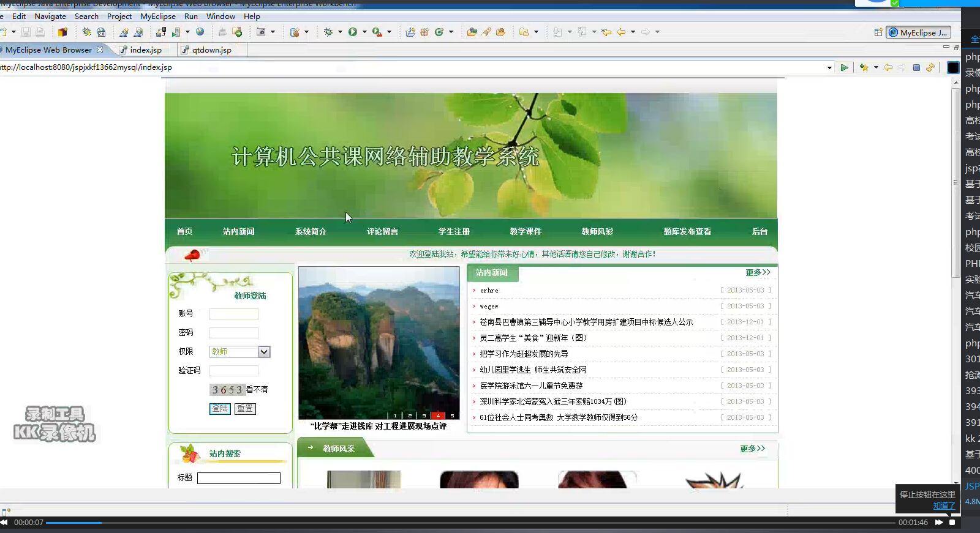Open the Project menu
The width and height of the screenshot is (980, 533).
[119, 17]
